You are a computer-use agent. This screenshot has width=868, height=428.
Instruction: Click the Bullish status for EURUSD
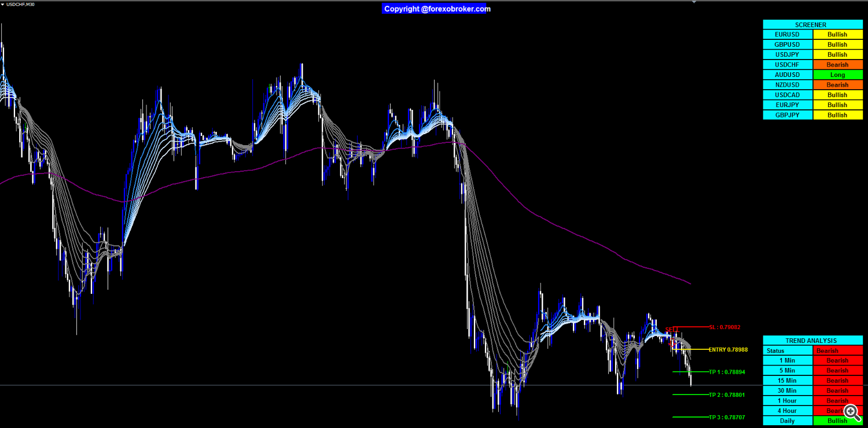tap(838, 35)
